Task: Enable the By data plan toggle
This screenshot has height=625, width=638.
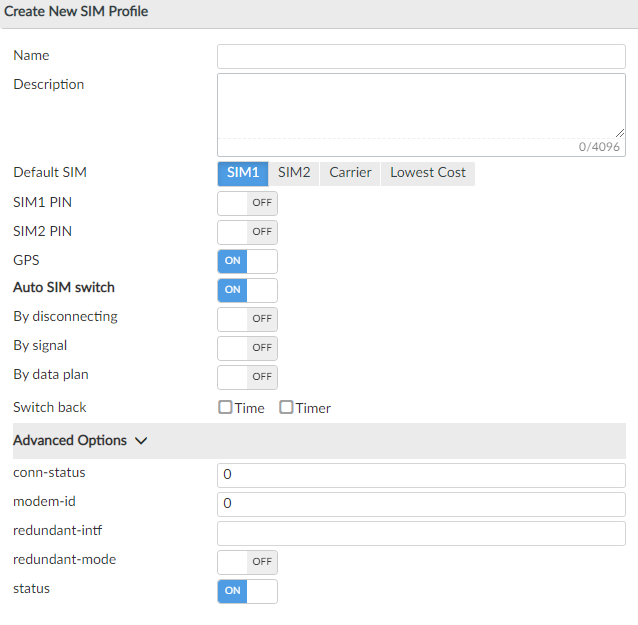Action: point(247,377)
